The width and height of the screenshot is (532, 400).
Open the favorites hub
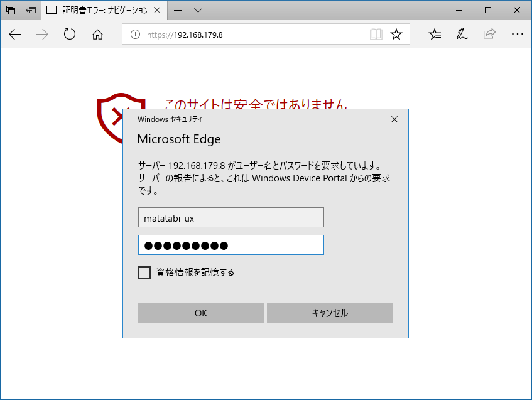[435, 35]
